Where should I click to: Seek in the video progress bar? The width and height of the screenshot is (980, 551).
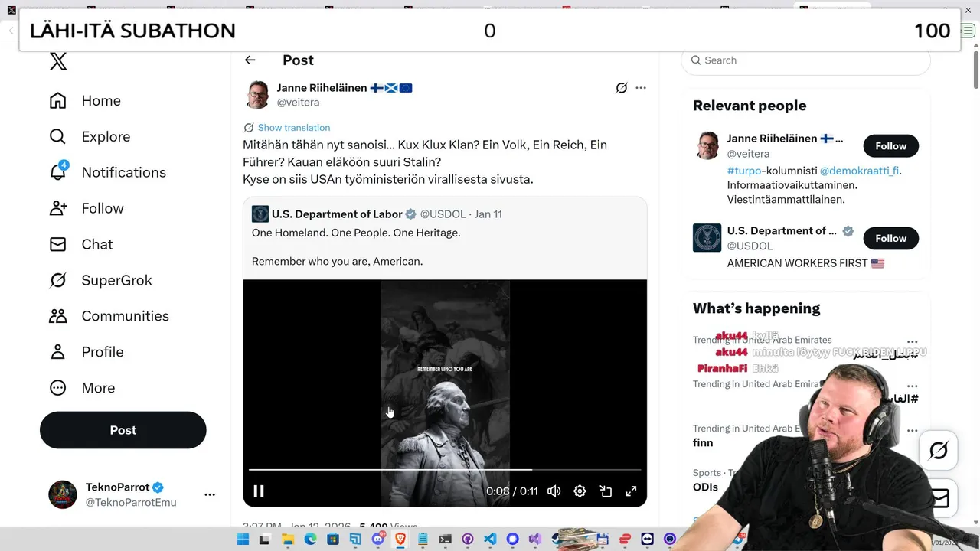pyautogui.click(x=445, y=469)
